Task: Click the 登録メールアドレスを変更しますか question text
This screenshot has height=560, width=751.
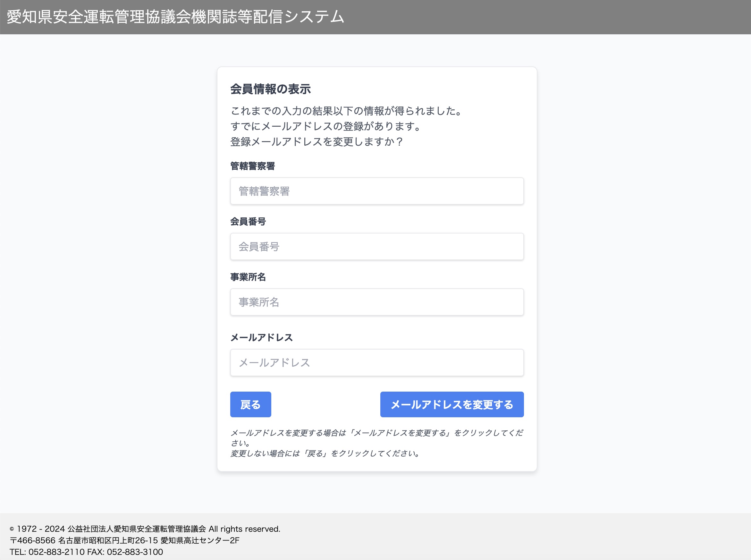Action: pos(316,142)
